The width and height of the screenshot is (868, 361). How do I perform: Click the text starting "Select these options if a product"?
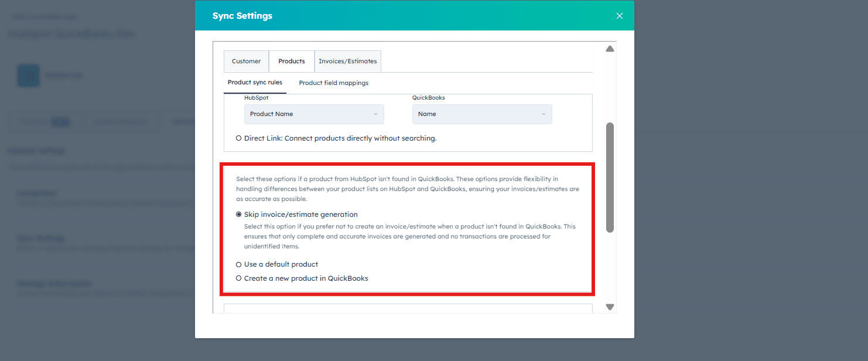[x=408, y=189]
